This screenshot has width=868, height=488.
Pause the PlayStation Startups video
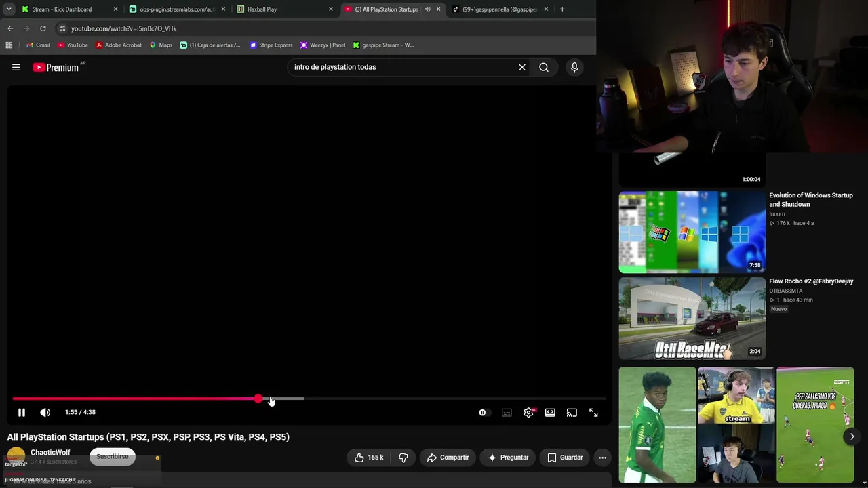[22, 412]
